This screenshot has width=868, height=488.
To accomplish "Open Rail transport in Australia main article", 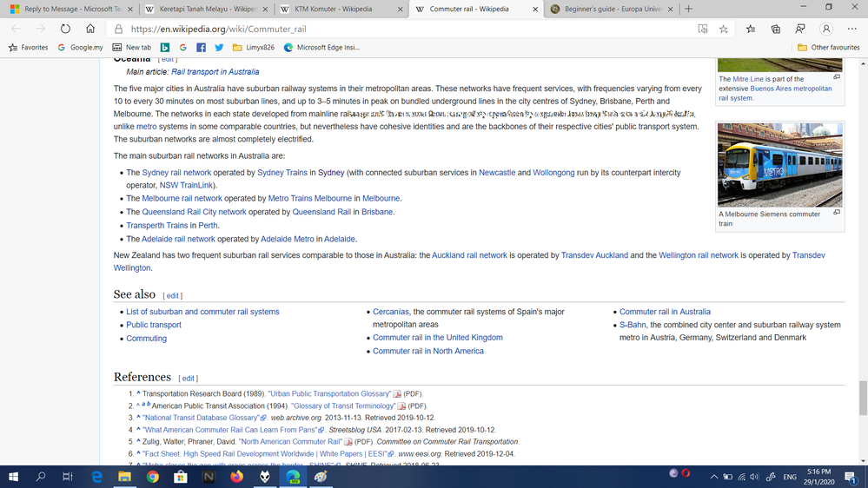I will pos(215,72).
